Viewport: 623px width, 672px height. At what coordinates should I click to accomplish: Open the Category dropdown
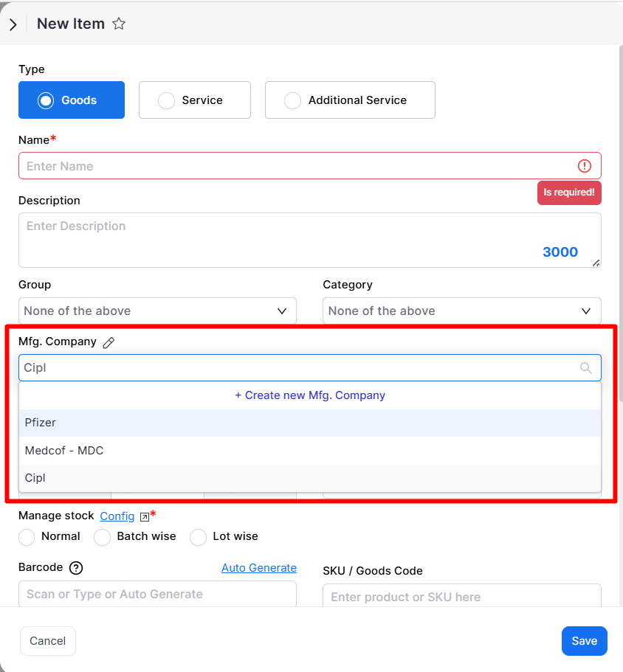[x=462, y=311]
